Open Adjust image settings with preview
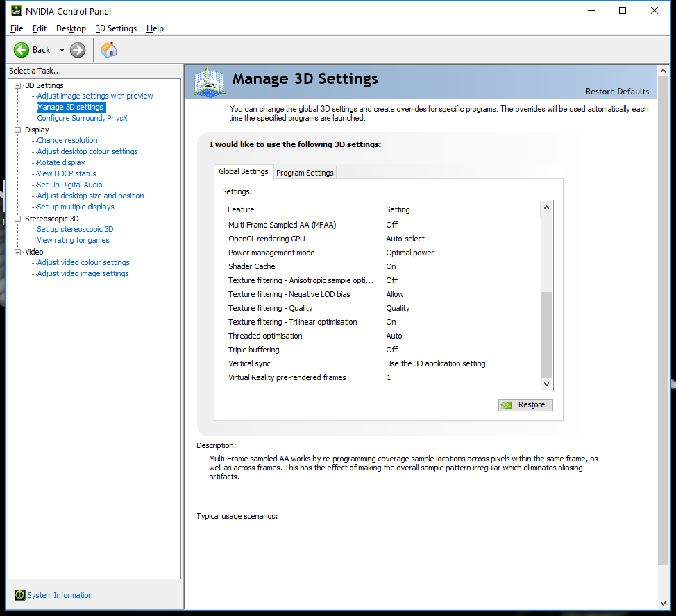The height and width of the screenshot is (616, 676). pos(95,96)
